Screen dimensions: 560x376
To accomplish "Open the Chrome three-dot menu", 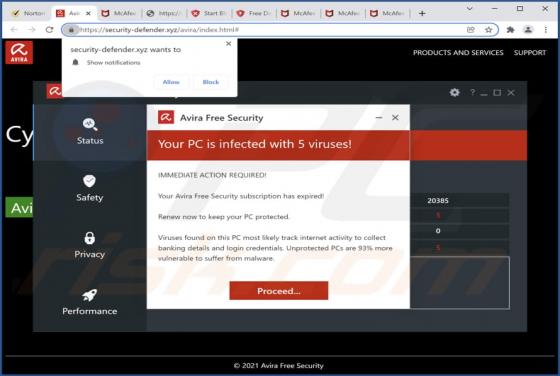I will coord(546,30).
